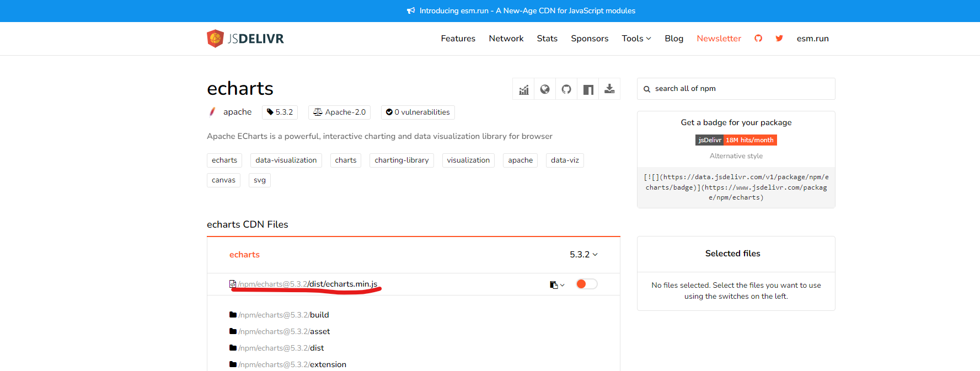Go to Network page
Viewport: 980px width, 371px height.
[506, 39]
